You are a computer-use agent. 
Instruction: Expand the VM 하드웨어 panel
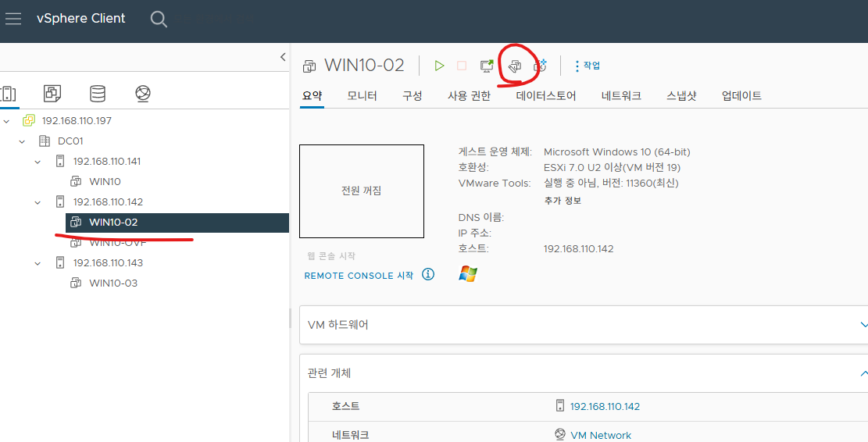pyautogui.click(x=863, y=324)
